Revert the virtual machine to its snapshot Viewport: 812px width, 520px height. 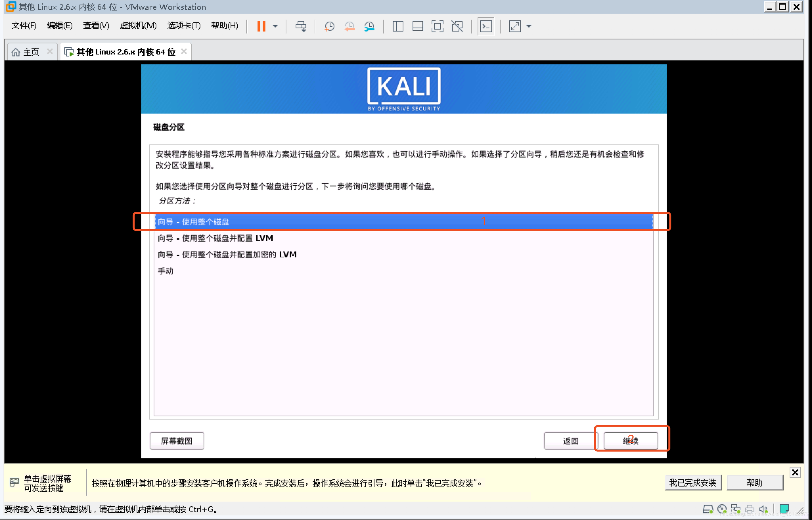[x=350, y=26]
